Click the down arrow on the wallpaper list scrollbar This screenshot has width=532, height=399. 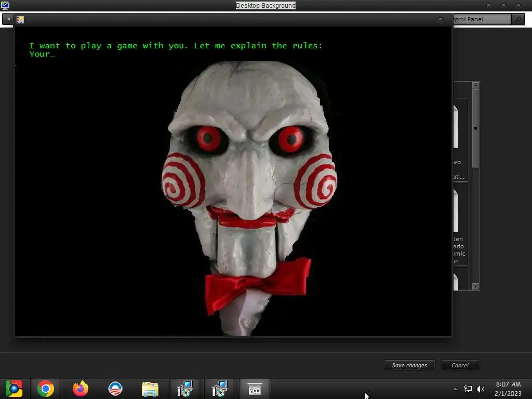click(476, 287)
